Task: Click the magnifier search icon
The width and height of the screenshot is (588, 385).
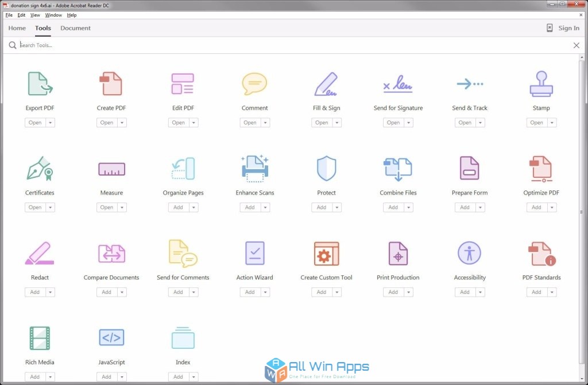Action: pyautogui.click(x=13, y=45)
